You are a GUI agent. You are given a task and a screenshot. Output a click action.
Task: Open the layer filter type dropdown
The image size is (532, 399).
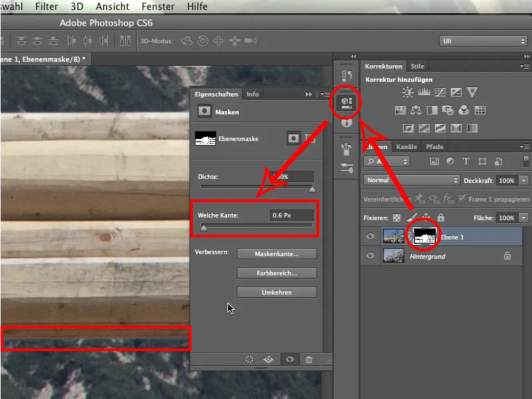pos(387,161)
